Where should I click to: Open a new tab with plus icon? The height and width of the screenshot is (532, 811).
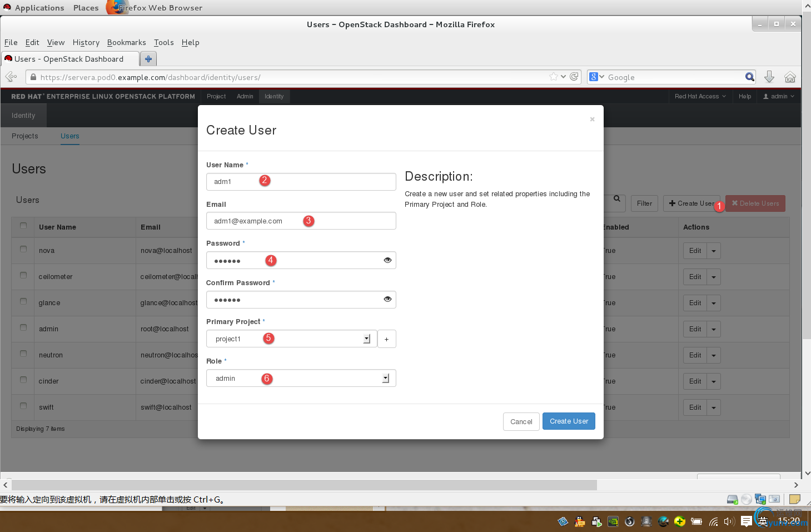click(148, 59)
